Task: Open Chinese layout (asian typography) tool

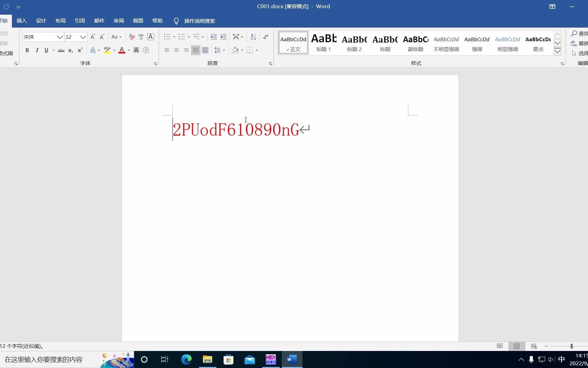Action: coord(238,37)
